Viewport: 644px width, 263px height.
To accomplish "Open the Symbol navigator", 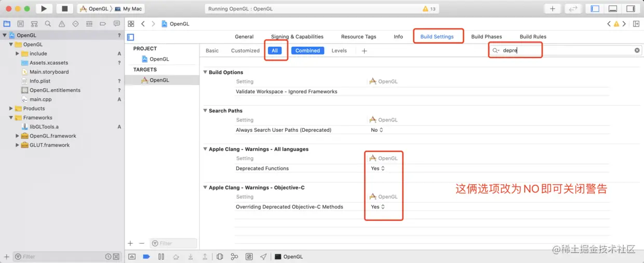I will coord(34,24).
